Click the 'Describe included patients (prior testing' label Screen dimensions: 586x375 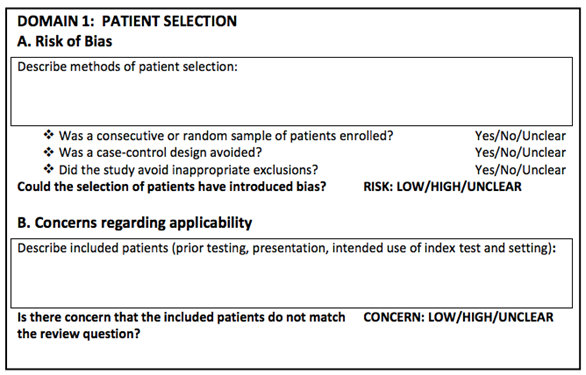click(x=287, y=248)
